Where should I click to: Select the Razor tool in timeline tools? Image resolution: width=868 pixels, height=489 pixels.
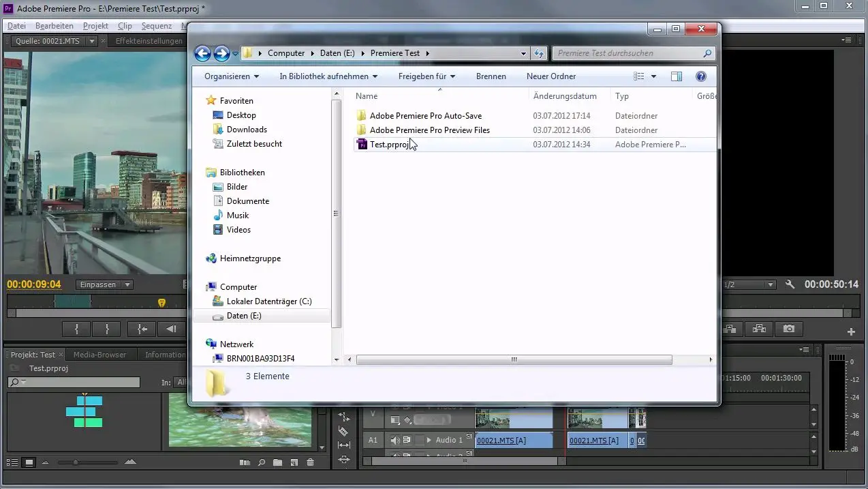[x=343, y=431]
